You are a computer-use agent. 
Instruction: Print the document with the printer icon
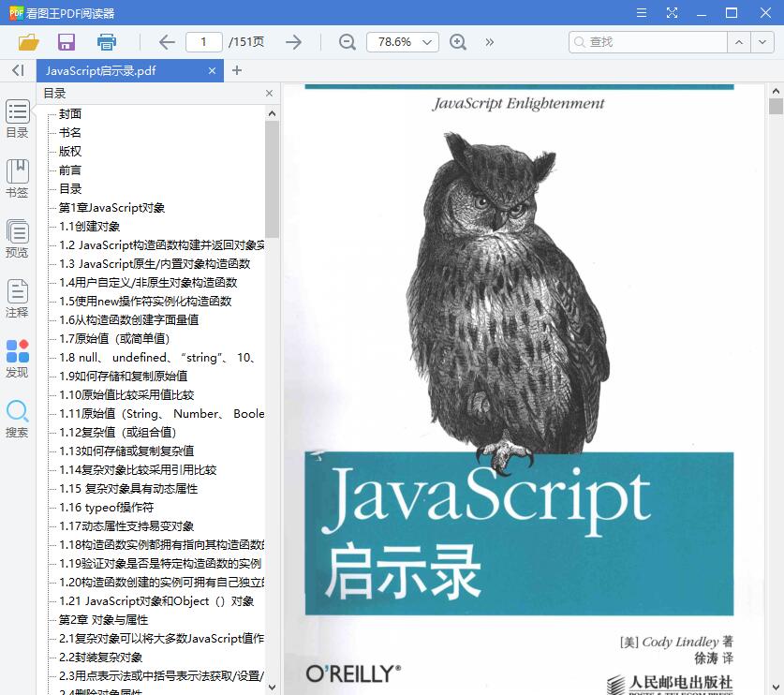tap(107, 42)
